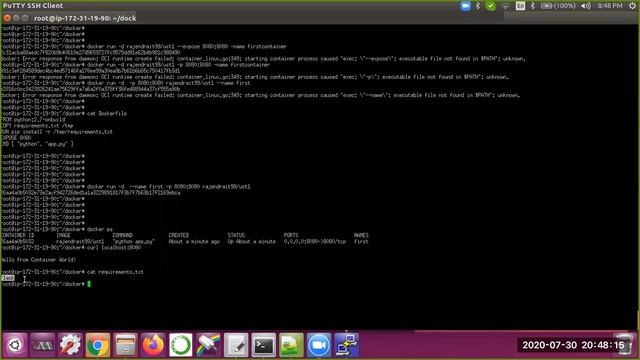640x360 pixels.
Task: Open the Files cabinet icon in dock
Action: (x=125, y=345)
